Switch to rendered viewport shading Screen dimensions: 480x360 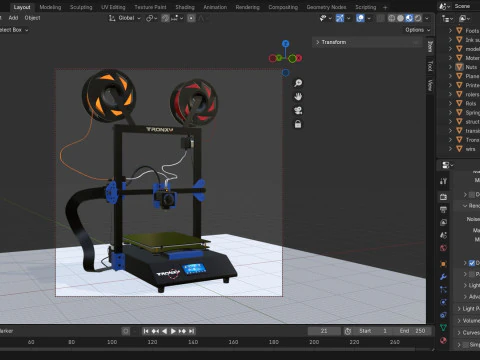pyautogui.click(x=418, y=18)
